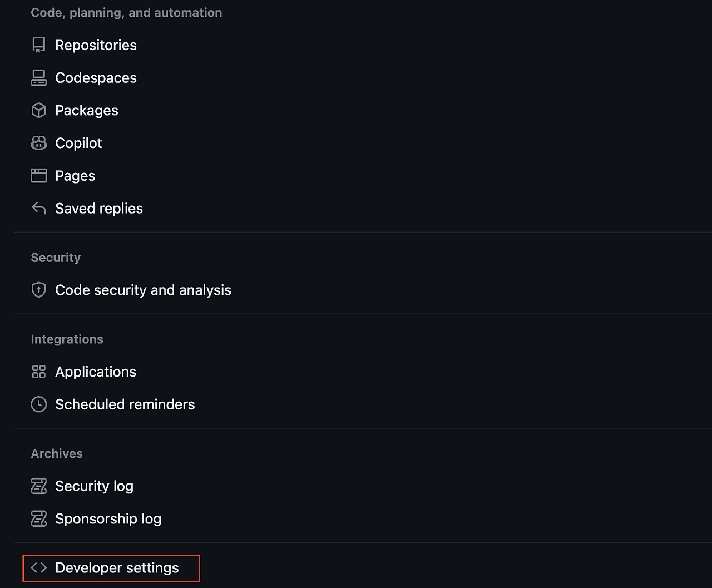712x588 pixels.
Task: Click the Repositories book icon
Action: (38, 45)
